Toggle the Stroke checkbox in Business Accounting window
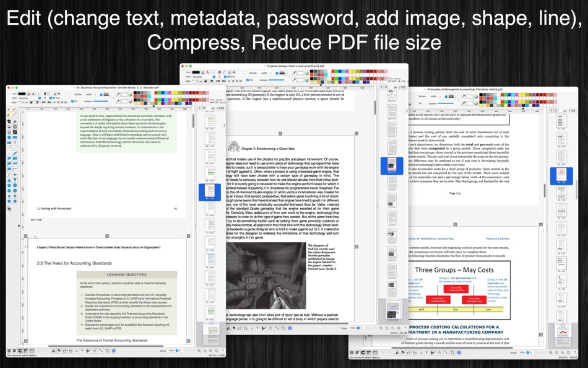The image size is (588, 368). tap(72, 94)
